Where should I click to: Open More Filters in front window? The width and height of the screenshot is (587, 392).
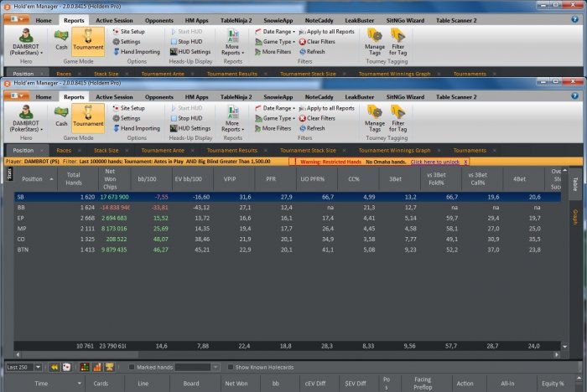click(273, 128)
